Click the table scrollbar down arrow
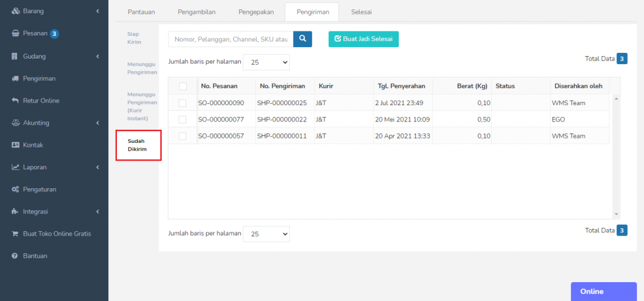Viewport: 644px width, 301px height. point(616,214)
